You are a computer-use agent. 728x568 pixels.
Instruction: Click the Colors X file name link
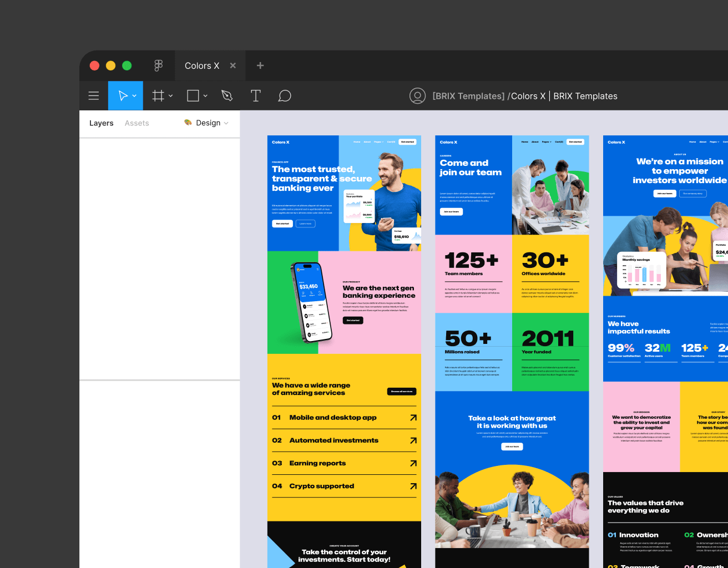(528, 96)
